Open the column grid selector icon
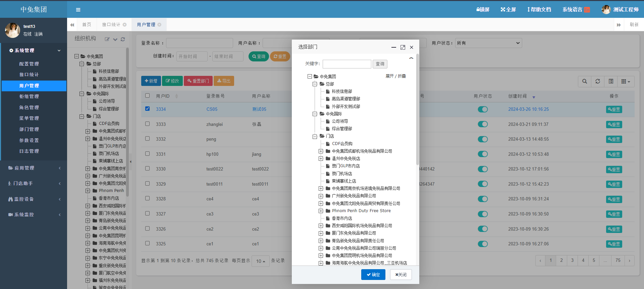This screenshot has width=644, height=289. tap(625, 81)
